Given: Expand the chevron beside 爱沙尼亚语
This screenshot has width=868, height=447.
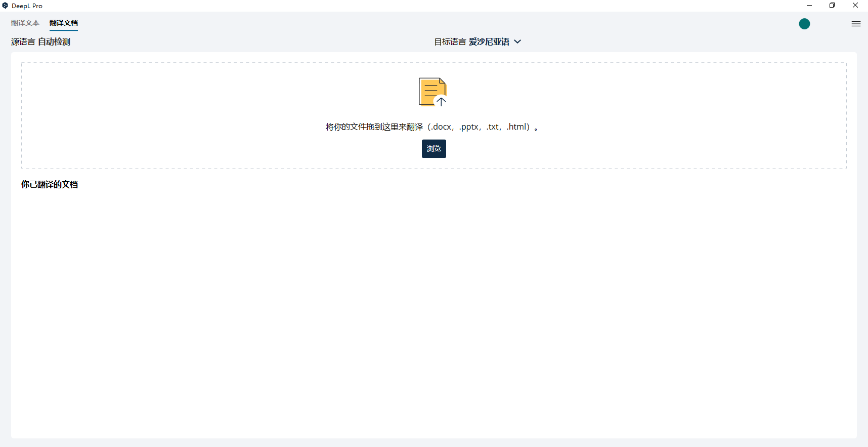Looking at the screenshot, I should tap(517, 42).
